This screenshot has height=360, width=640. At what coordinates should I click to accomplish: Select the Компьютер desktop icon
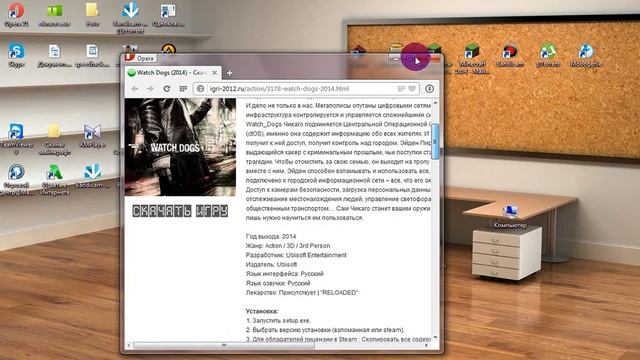click(510, 216)
